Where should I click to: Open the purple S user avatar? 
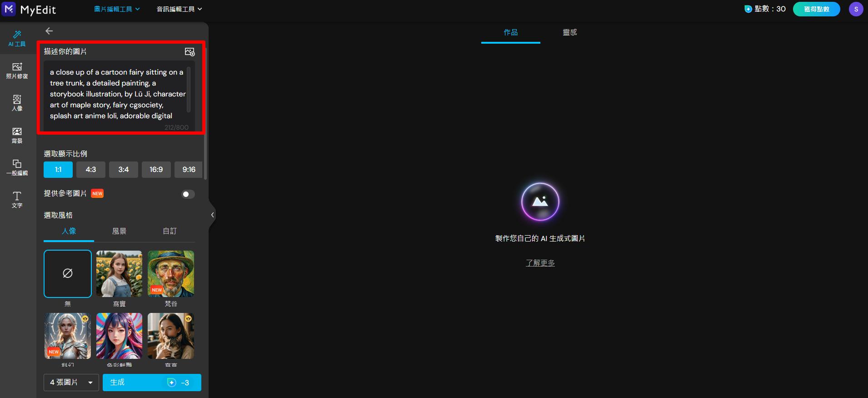coord(856,9)
